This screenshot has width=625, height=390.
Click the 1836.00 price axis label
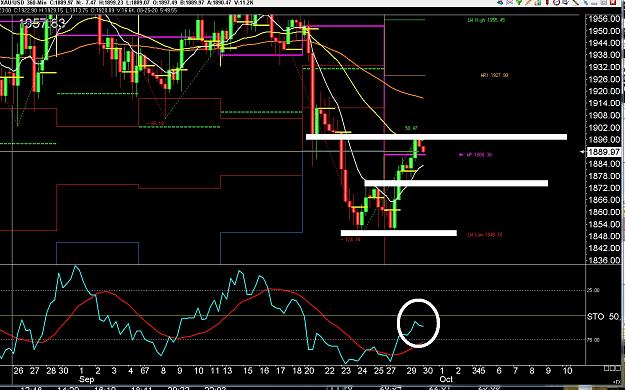point(604,260)
